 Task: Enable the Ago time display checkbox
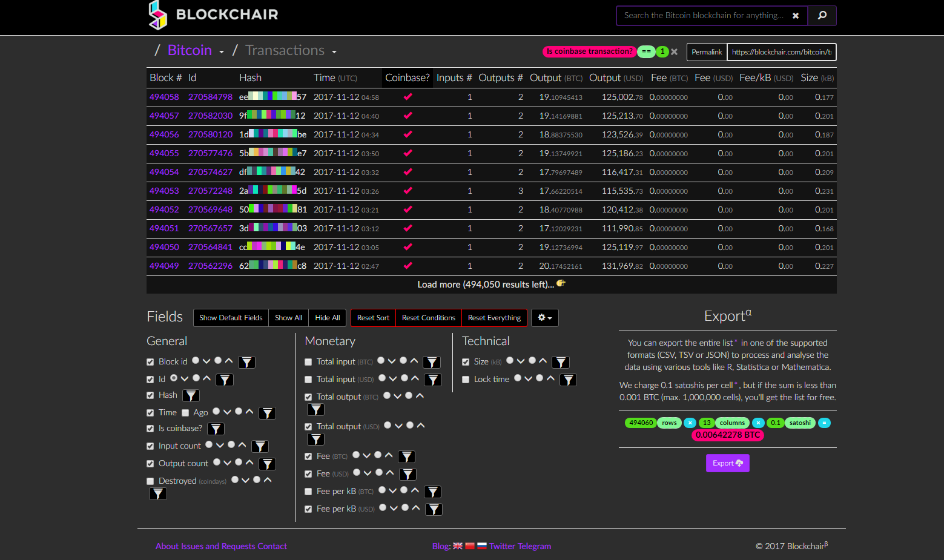[x=185, y=413]
